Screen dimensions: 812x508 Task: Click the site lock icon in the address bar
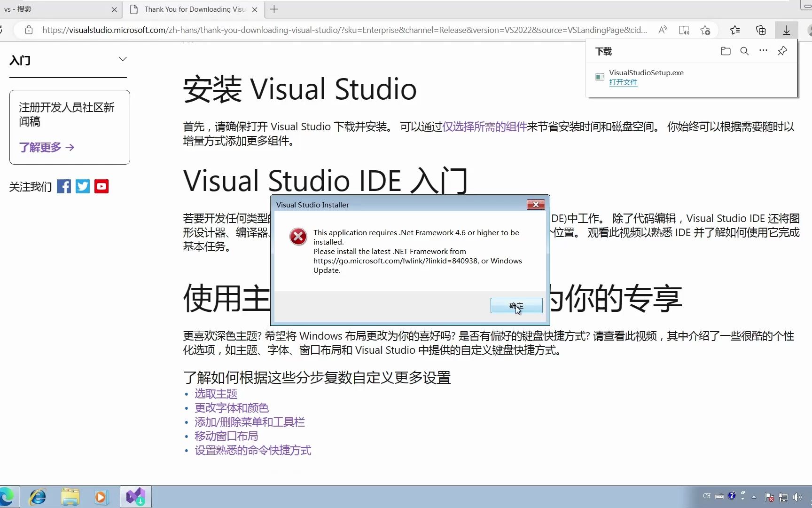tap(29, 30)
